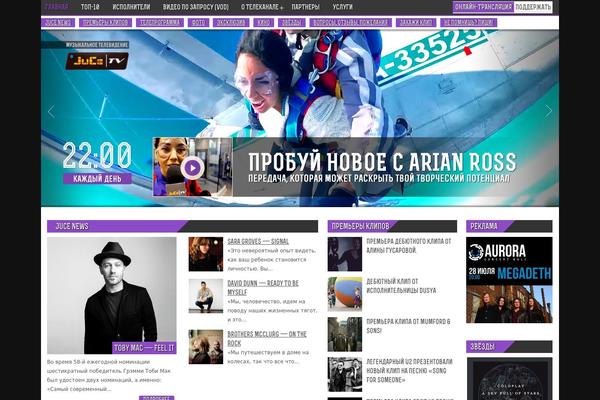Select the Juce News sub-navigation tab
Screen dimensions: 600x400
[x=58, y=23]
